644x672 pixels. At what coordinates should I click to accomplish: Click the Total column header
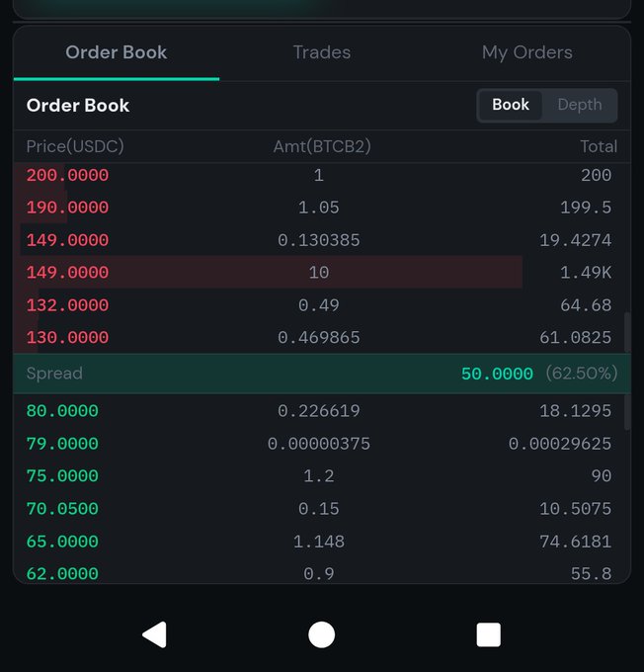click(599, 146)
